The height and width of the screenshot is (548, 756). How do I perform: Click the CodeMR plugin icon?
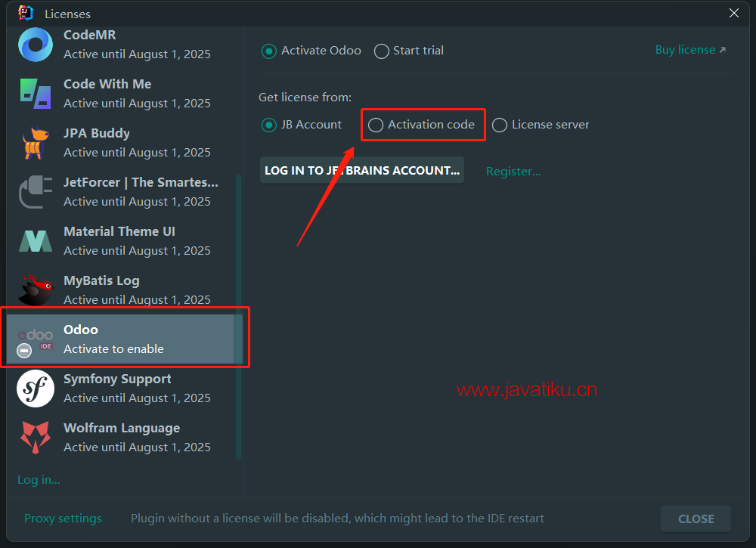click(x=36, y=45)
